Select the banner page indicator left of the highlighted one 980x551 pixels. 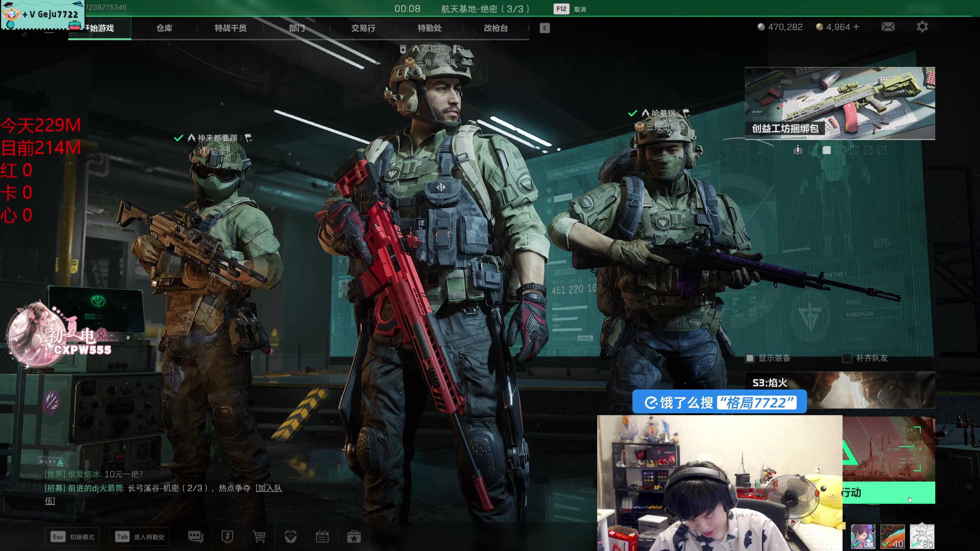[x=813, y=150]
